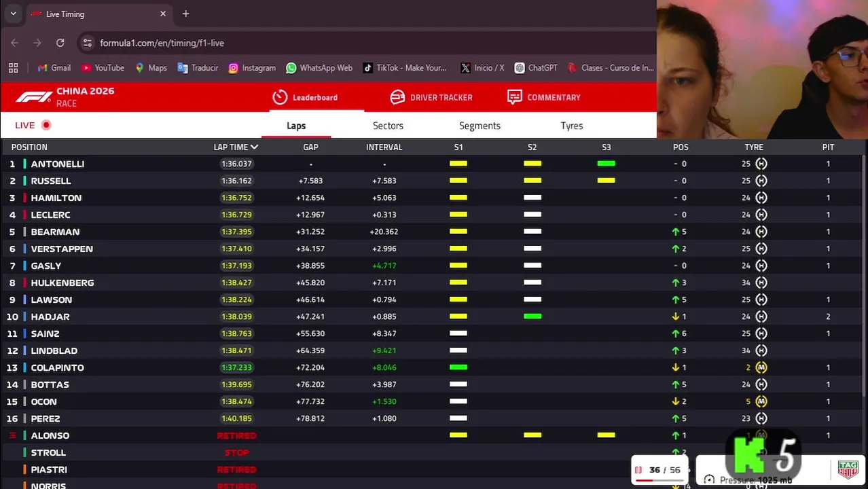Open a new browser tab

(x=185, y=14)
